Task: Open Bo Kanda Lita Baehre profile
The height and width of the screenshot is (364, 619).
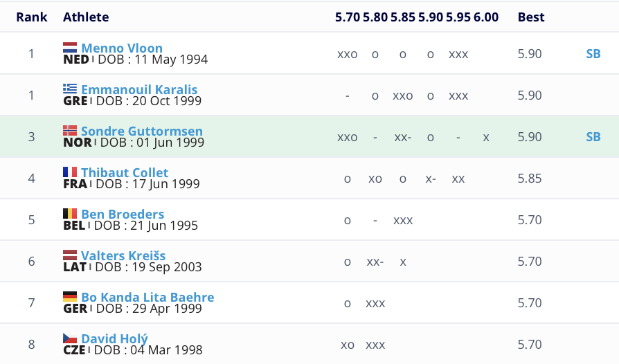Action: [147, 297]
